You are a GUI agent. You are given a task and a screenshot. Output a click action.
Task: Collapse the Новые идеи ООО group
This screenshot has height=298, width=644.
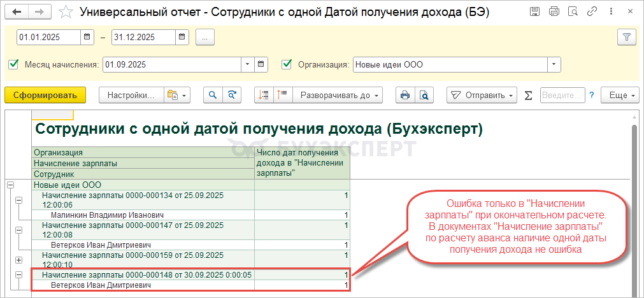(x=10, y=185)
